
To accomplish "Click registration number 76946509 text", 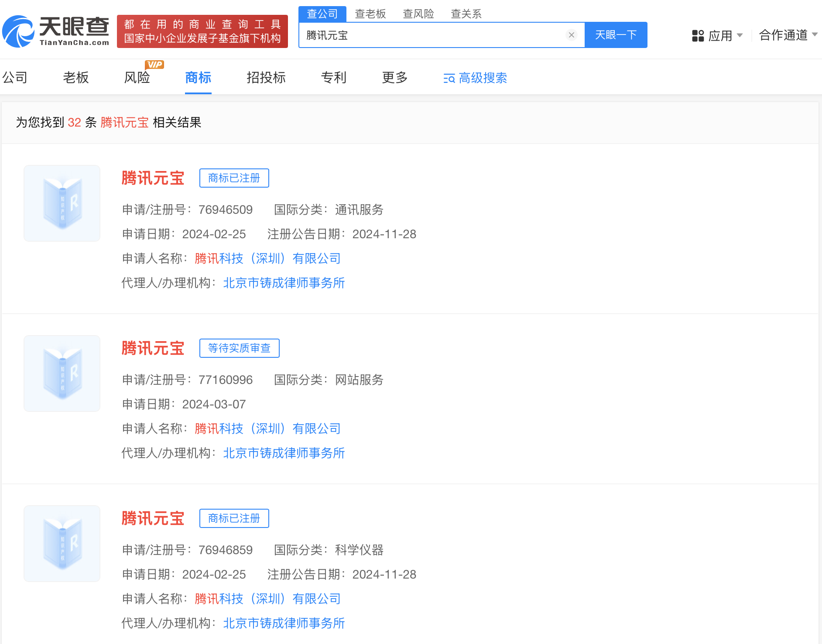I will coord(226,210).
